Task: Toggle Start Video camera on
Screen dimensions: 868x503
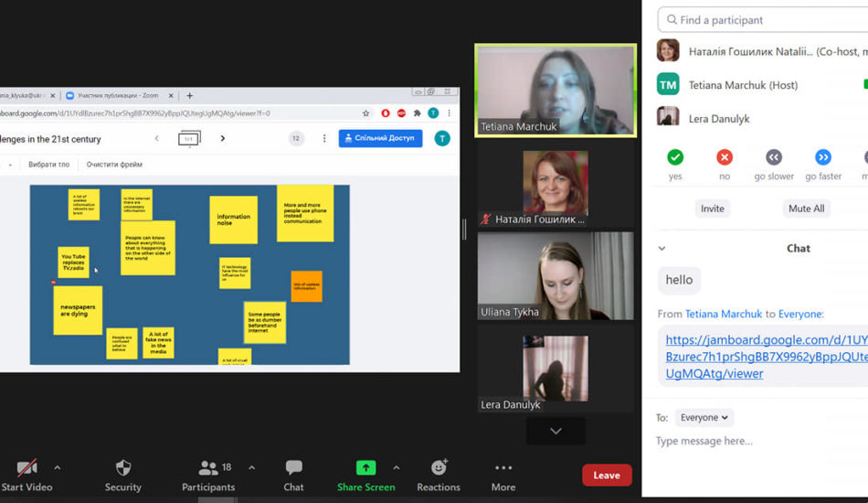Action: click(26, 468)
